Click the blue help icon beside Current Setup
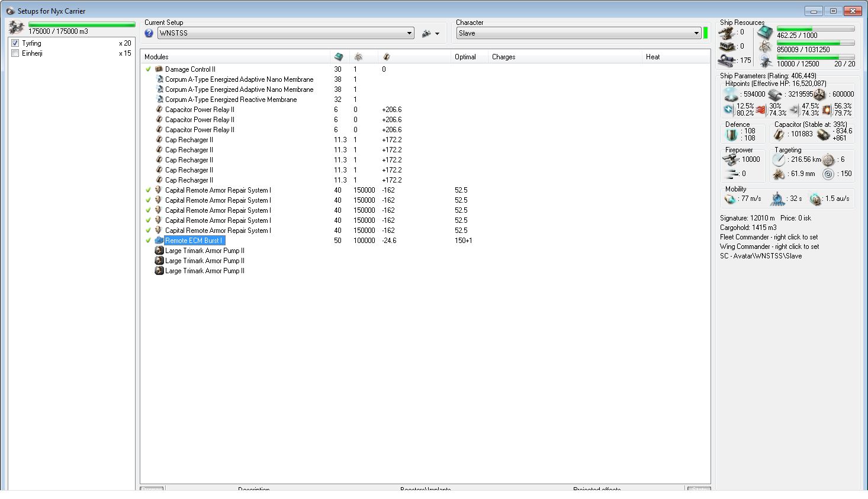This screenshot has height=499, width=868. tap(149, 33)
